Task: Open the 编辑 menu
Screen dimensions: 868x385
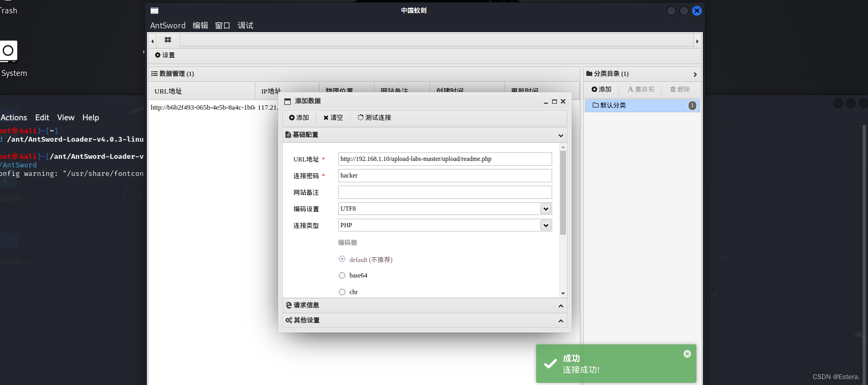Action: coord(200,25)
